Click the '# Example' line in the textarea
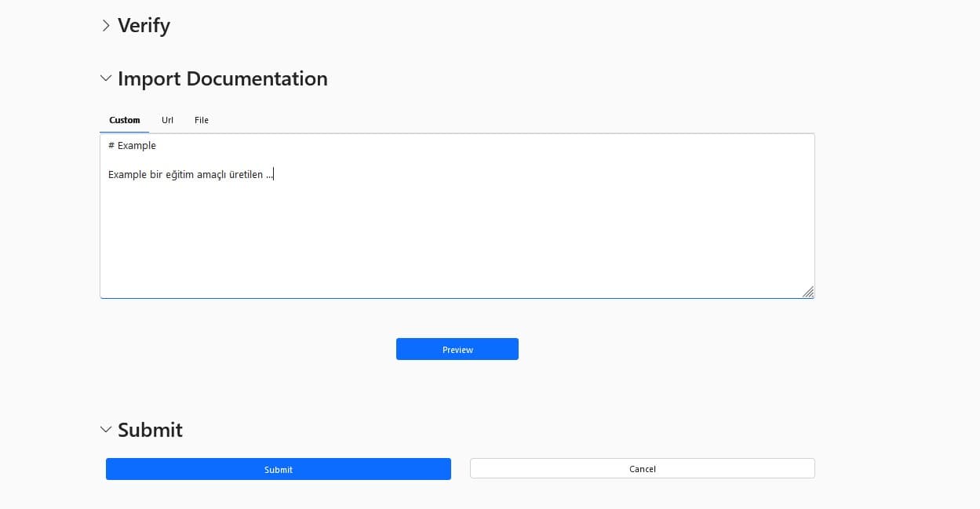980x509 pixels. click(132, 146)
